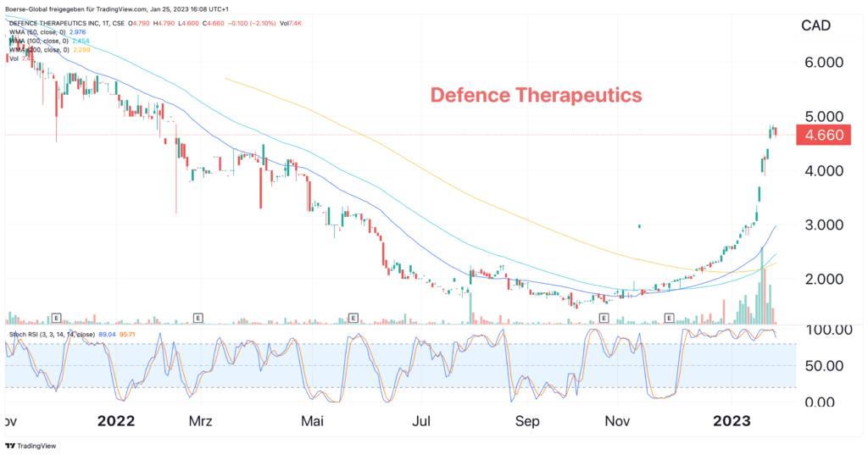Screen dimensions: 868x455
Task: Select the Stoch RSI indicator legend
Action: tap(52, 335)
